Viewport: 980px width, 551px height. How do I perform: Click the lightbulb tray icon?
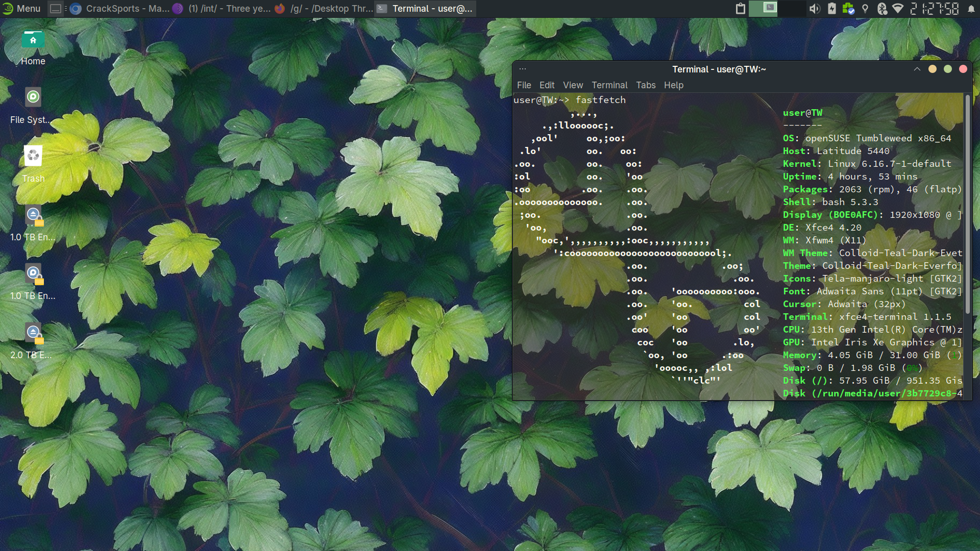coord(865,9)
